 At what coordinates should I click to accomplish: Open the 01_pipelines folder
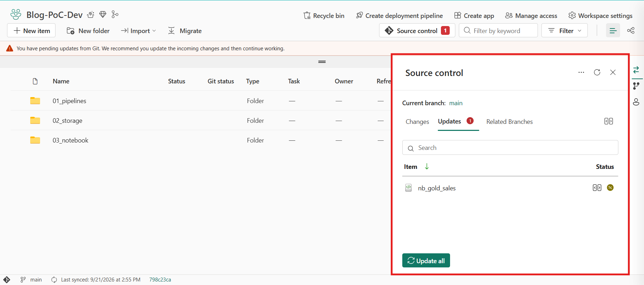click(69, 101)
